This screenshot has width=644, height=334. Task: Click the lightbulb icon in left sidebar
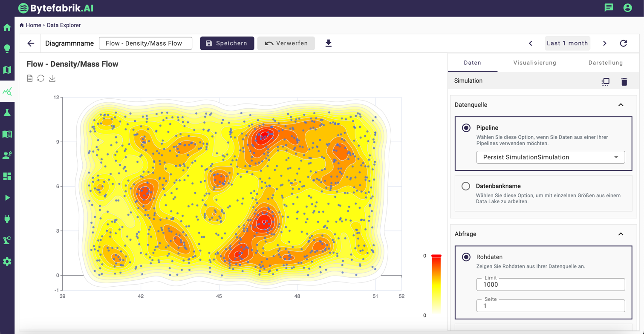tap(7, 49)
